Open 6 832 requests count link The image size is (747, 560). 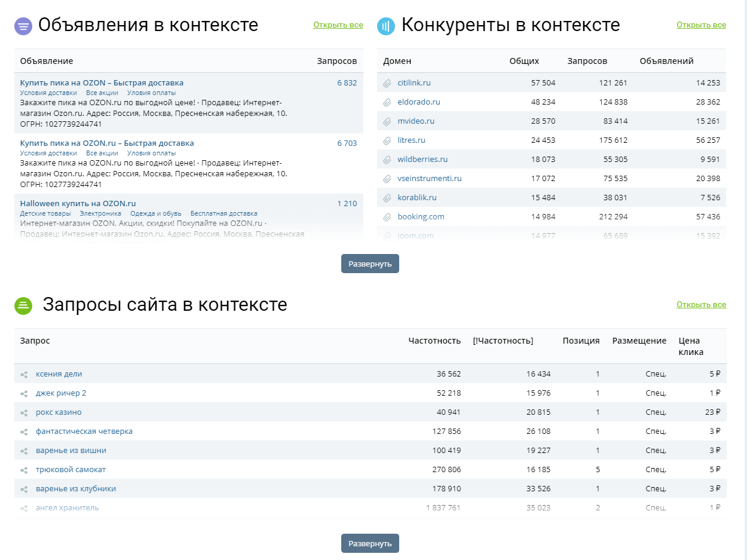[x=347, y=83]
